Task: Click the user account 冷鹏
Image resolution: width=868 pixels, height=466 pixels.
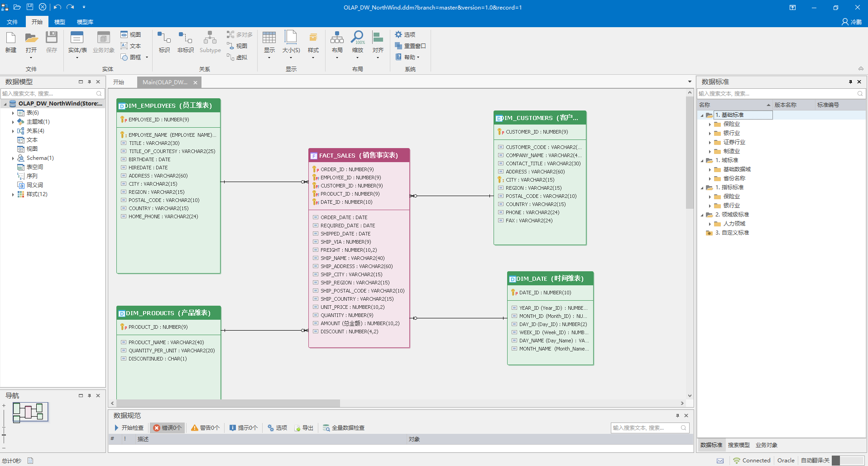Action: click(851, 22)
